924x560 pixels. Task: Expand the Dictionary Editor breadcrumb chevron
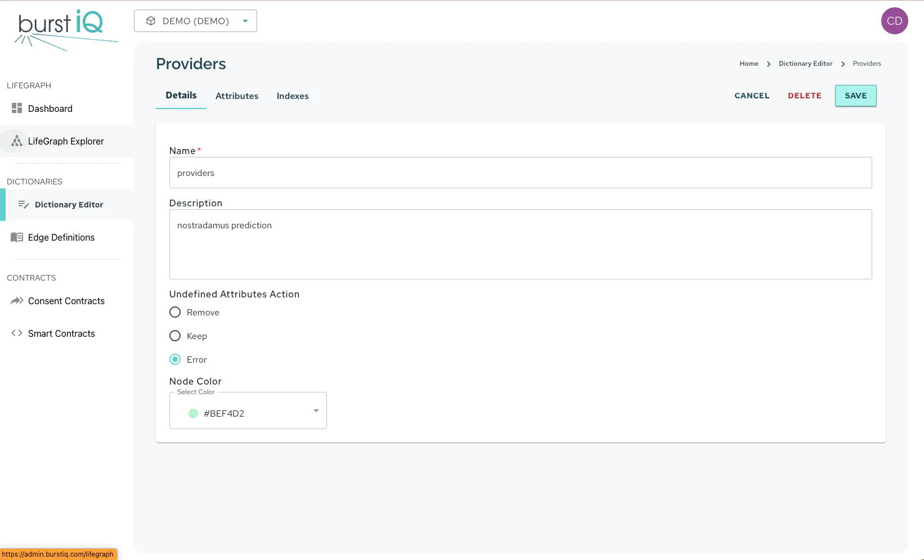(842, 64)
